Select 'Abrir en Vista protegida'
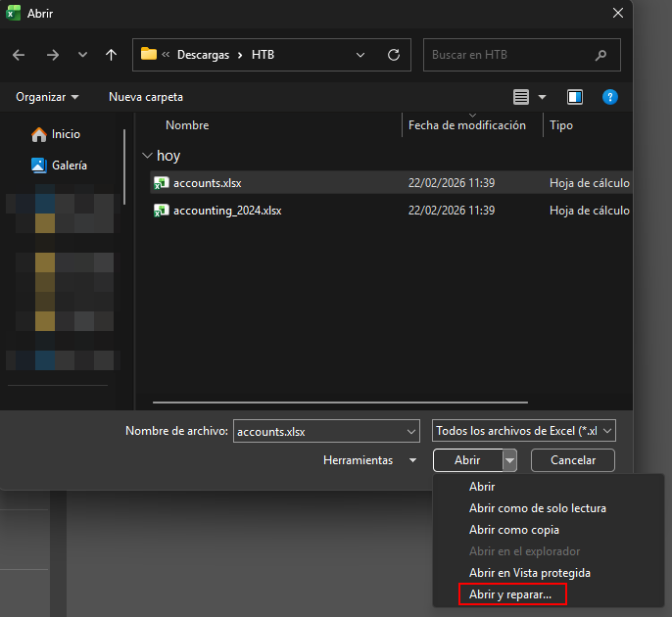This screenshot has height=617, width=672. pyautogui.click(x=529, y=573)
